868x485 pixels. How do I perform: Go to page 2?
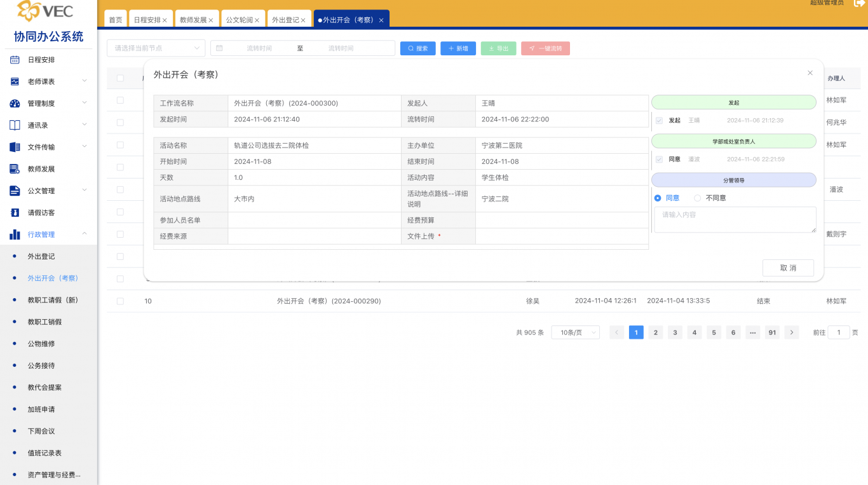coord(656,332)
